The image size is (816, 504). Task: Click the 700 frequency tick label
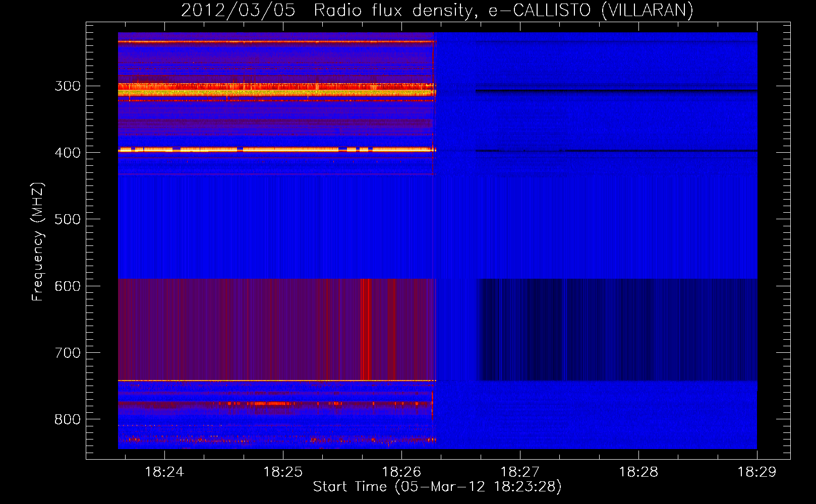coord(68,353)
